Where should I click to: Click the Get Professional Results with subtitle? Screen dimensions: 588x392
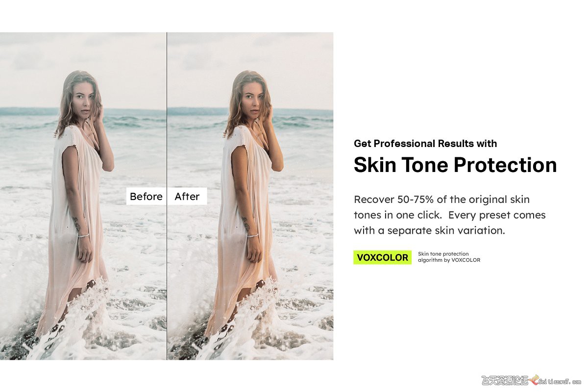[425, 144]
